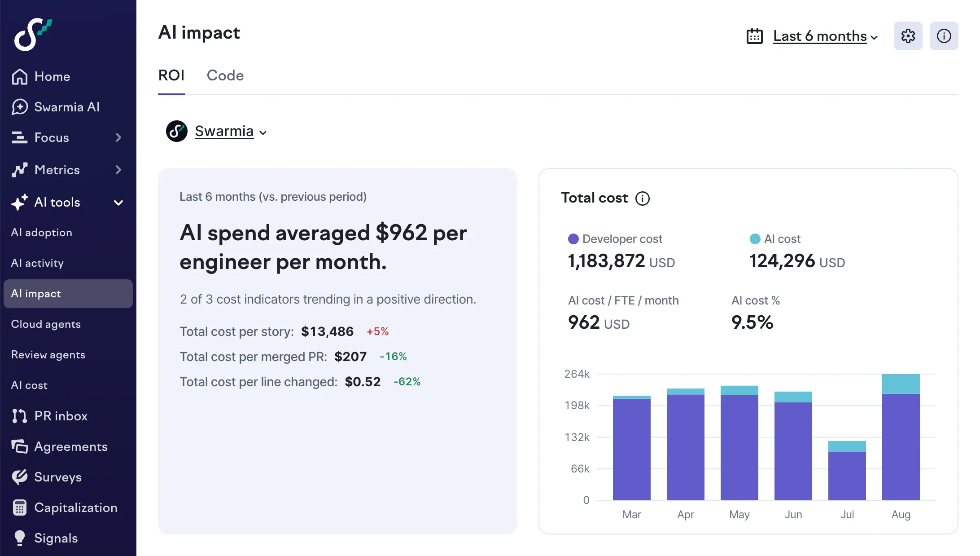The width and height of the screenshot is (980, 556).
Task: Switch to the Code tab
Action: click(x=225, y=75)
